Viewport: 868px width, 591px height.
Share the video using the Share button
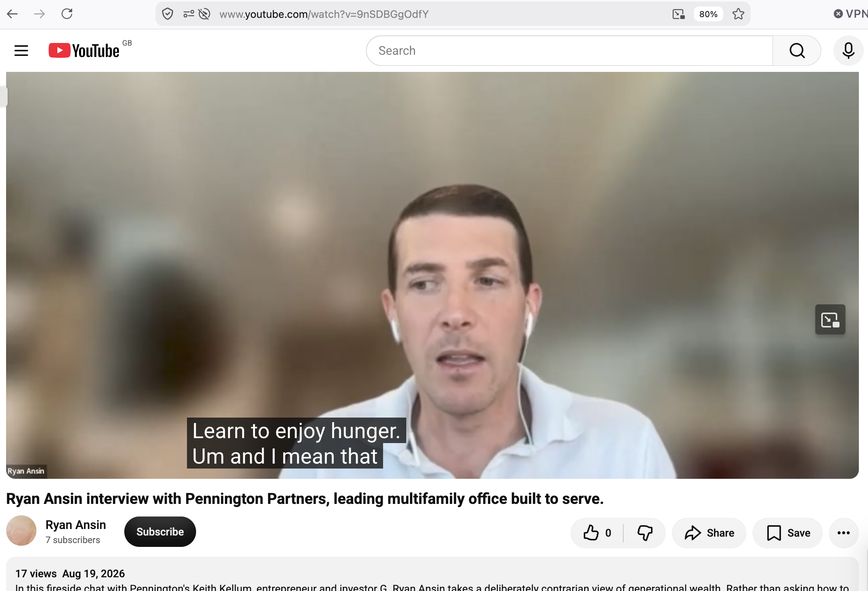pyautogui.click(x=709, y=533)
